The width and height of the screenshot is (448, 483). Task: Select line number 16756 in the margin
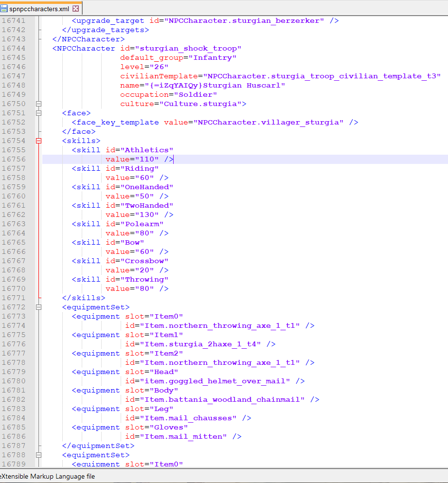click(14, 160)
